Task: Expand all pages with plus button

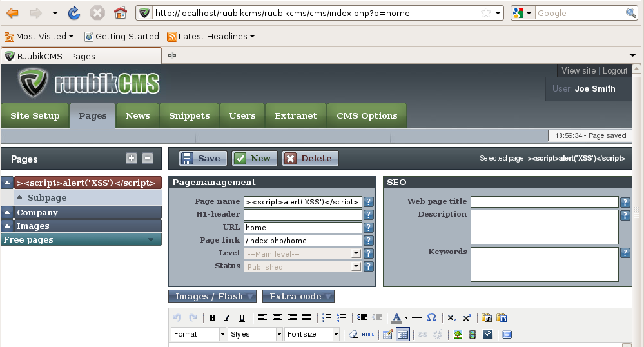Action: tap(132, 158)
